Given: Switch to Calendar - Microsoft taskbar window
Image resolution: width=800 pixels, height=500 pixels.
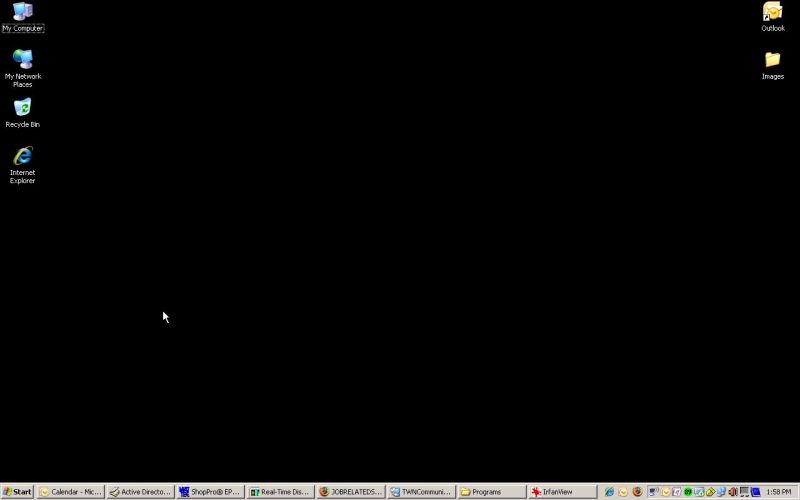Looking at the screenshot, I should [x=70, y=492].
